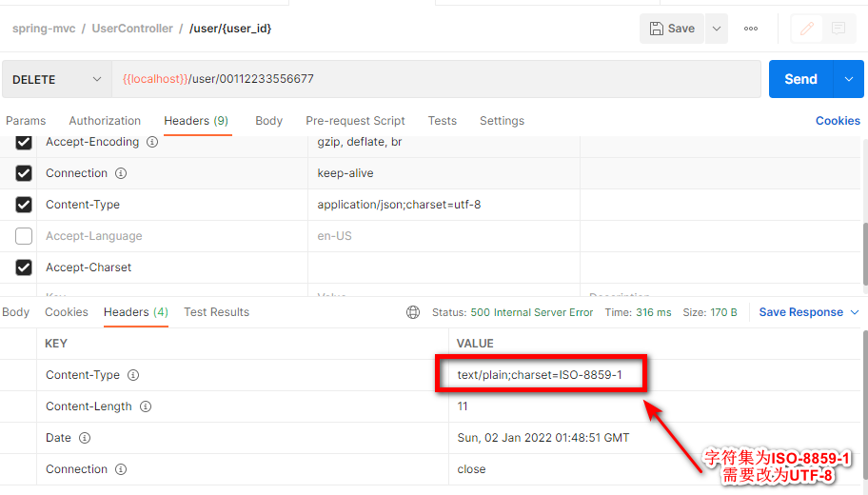Open the Cookies link
The width and height of the screenshot is (868, 495).
pyautogui.click(x=838, y=121)
